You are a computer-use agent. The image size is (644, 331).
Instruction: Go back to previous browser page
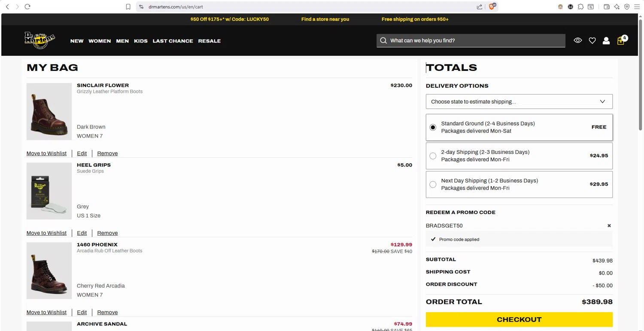(x=7, y=7)
